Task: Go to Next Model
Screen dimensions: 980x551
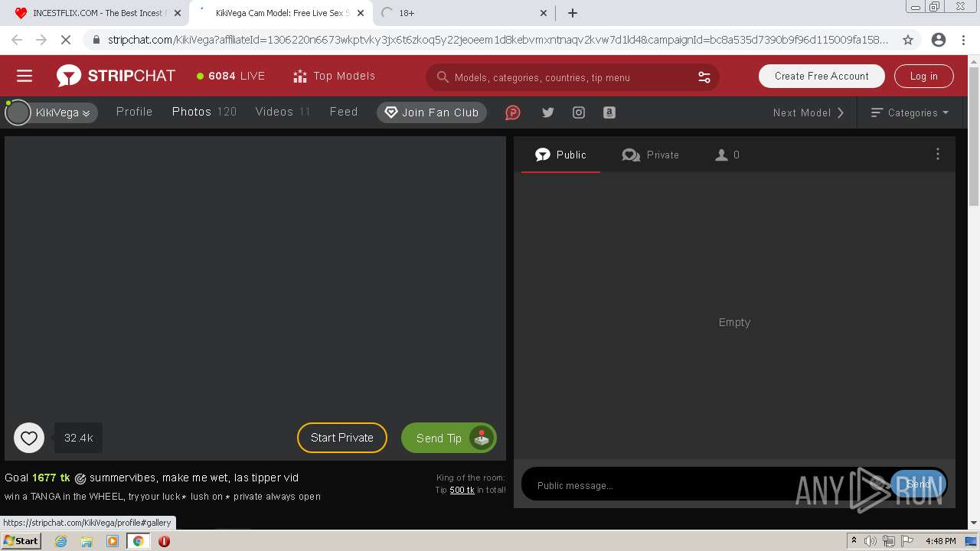Action: coord(808,112)
